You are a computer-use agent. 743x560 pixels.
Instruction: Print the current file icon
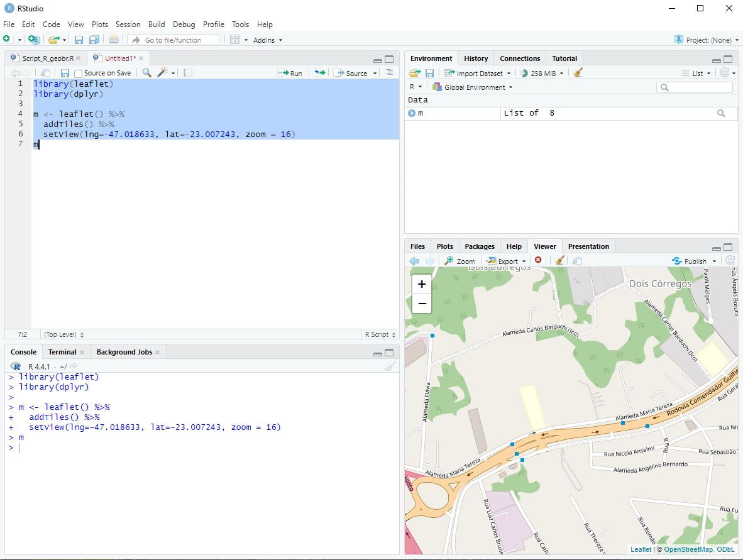pyautogui.click(x=114, y=40)
